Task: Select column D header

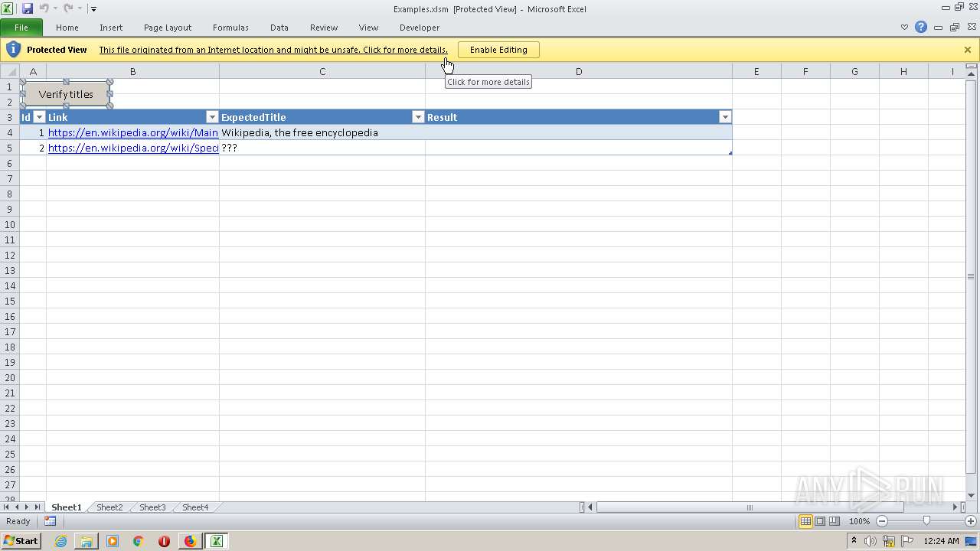Action: [579, 71]
